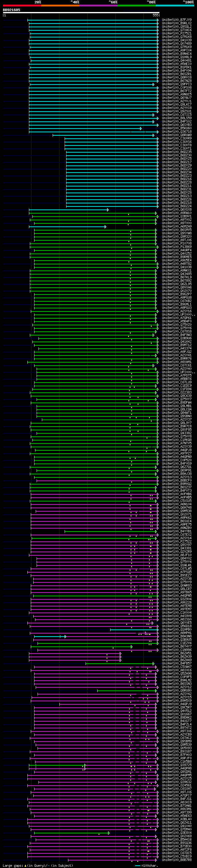Image resolution: width=197 pixels, height=868 pixels.
Task: Select the UniRef100_A6N104 label
Action: tap(176, 504)
